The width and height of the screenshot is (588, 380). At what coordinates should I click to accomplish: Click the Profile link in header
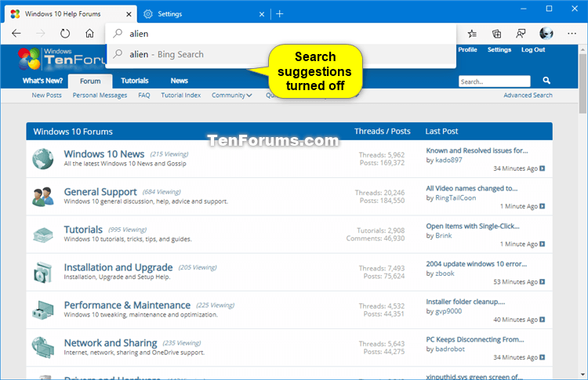point(467,49)
